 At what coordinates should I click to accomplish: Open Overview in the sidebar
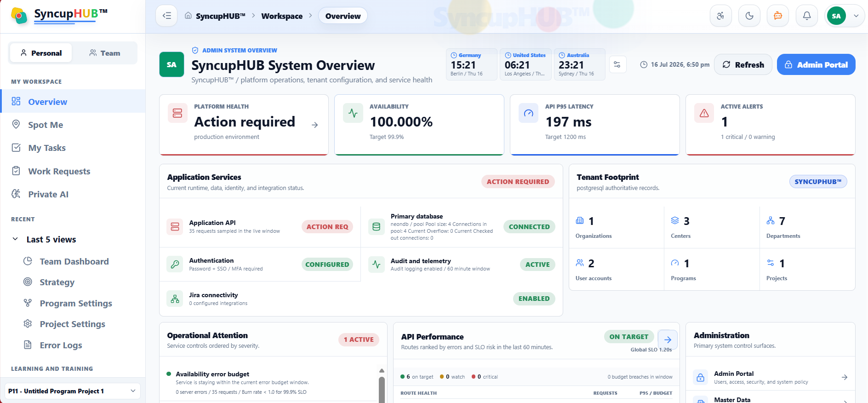73,102
